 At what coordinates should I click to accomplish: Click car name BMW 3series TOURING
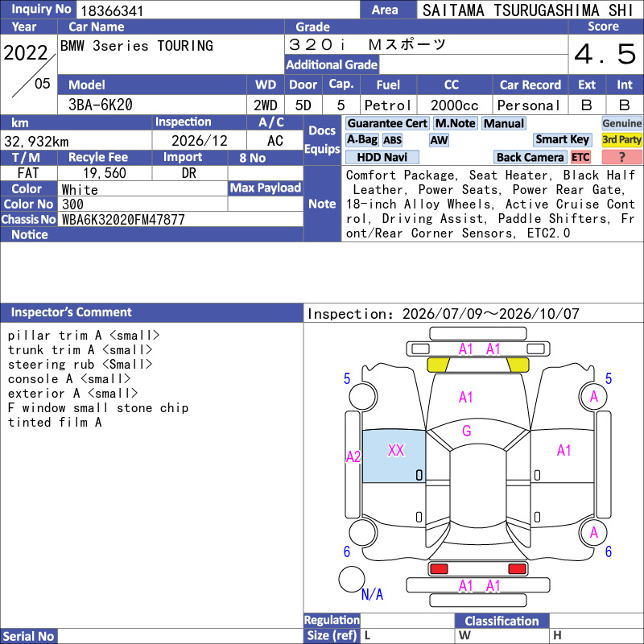pos(137,46)
